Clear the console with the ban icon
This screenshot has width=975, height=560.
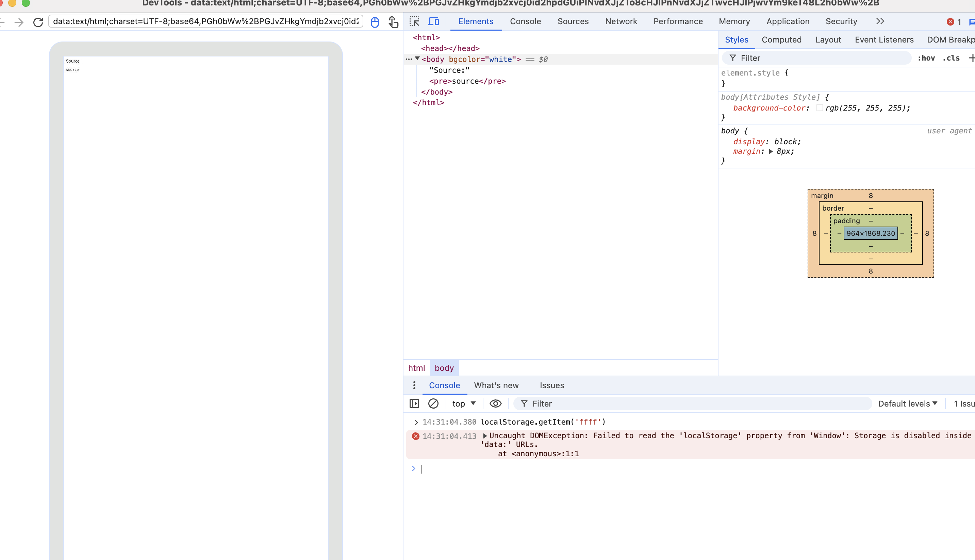click(x=433, y=403)
